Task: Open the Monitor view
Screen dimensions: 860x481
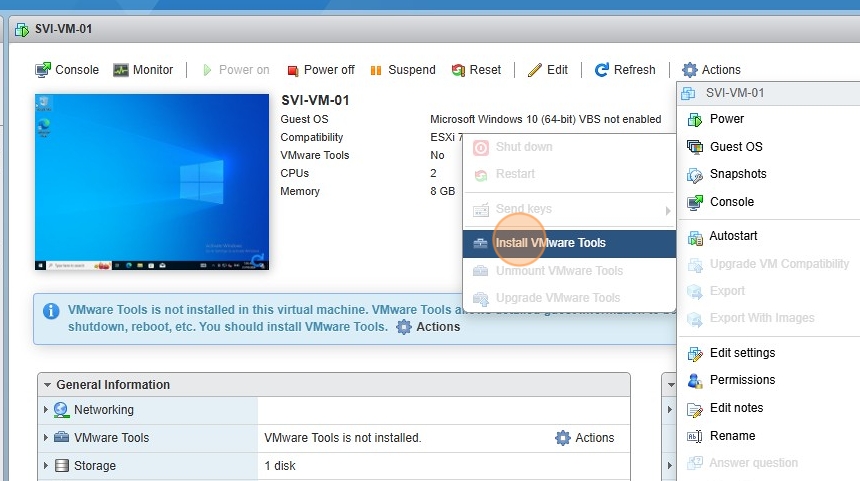Action: coord(143,70)
